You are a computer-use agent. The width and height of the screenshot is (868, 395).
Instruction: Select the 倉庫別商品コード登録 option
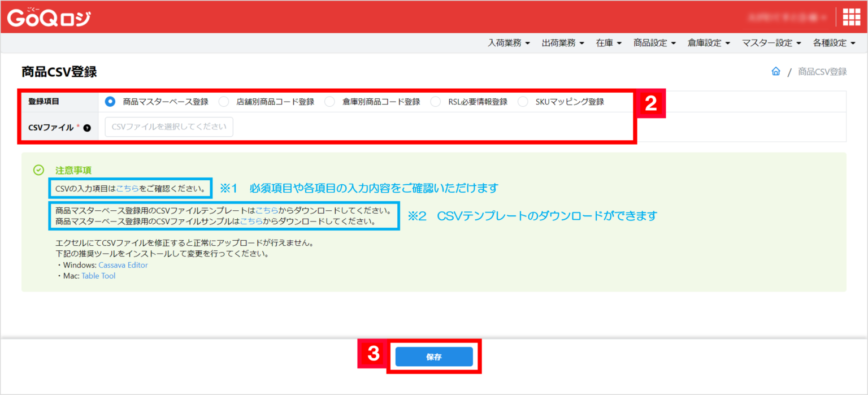[329, 102]
